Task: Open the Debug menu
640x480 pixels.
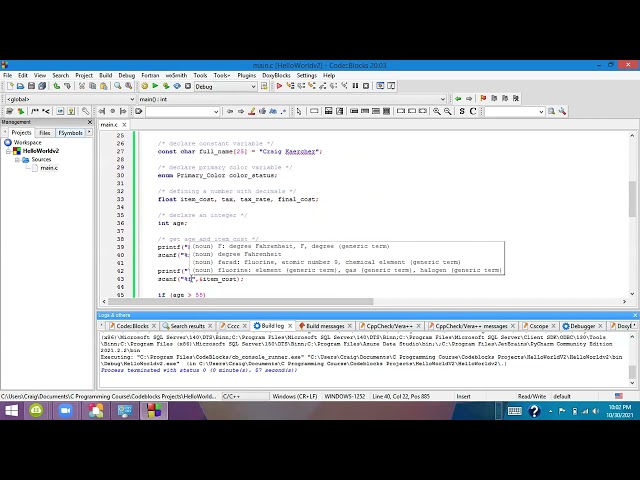Action: (x=127, y=76)
